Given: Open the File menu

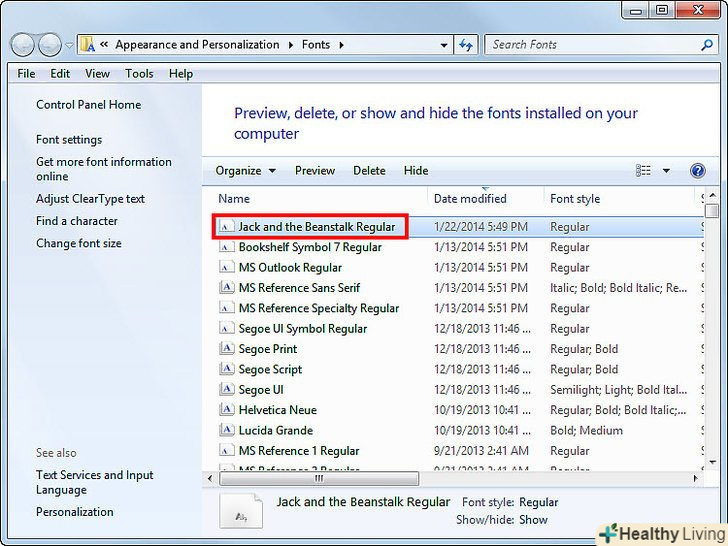Looking at the screenshot, I should click(26, 74).
